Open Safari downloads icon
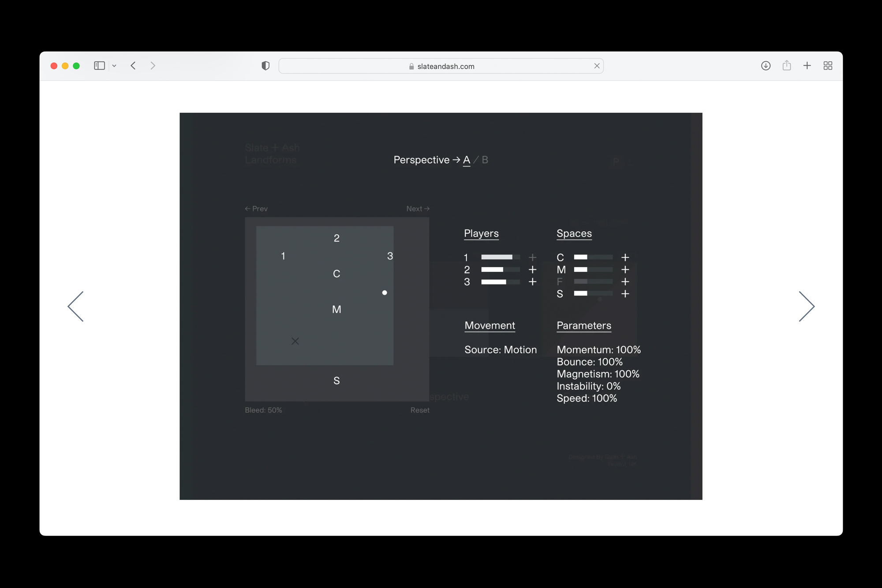Viewport: 882px width, 588px height. [766, 66]
